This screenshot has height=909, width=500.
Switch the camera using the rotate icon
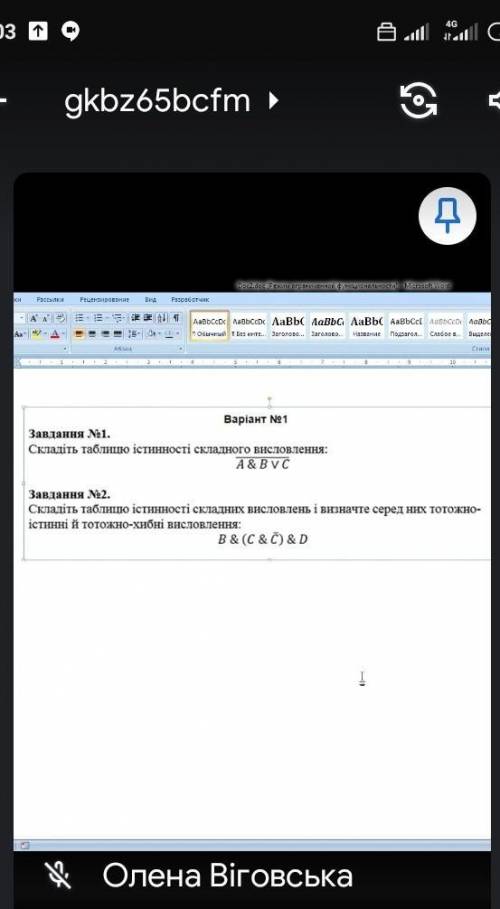[x=418, y=100]
